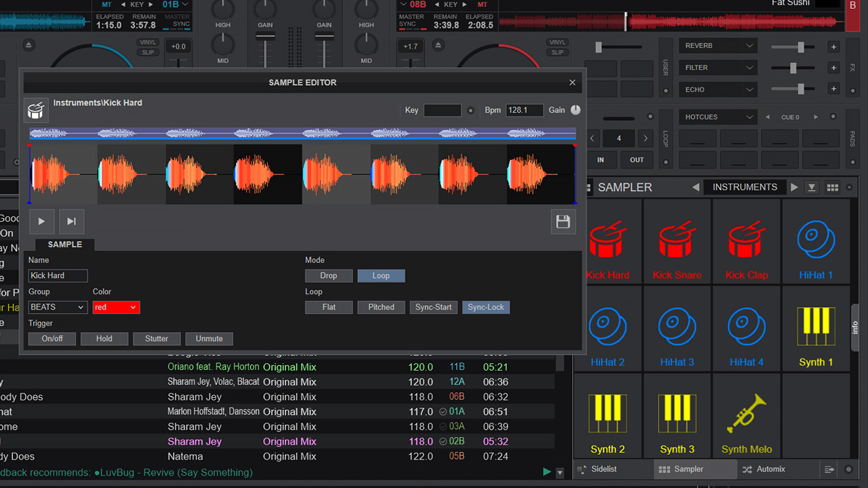The image size is (868, 488).
Task: Save the sample with the disk icon
Action: (563, 222)
